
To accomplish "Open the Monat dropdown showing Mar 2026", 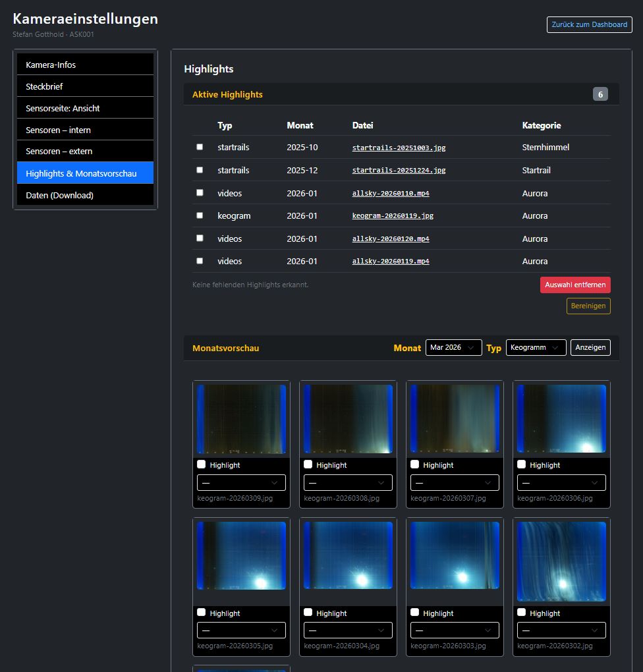I will [453, 347].
